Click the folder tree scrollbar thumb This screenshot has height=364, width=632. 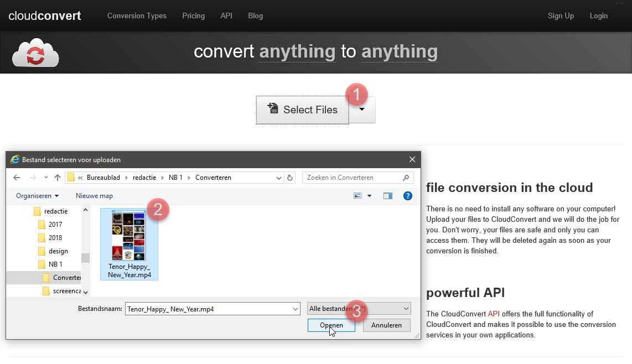[85, 258]
